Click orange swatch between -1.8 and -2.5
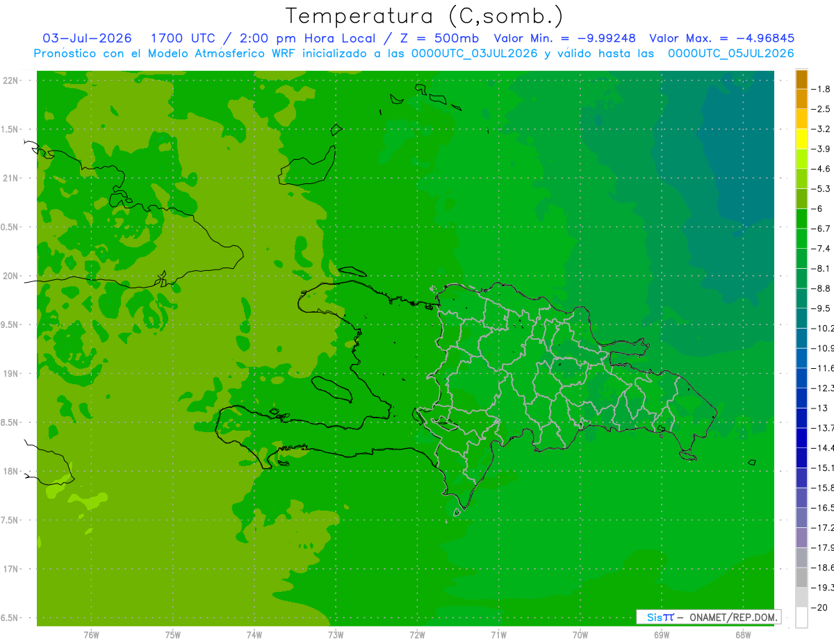834x644 pixels. (801, 99)
